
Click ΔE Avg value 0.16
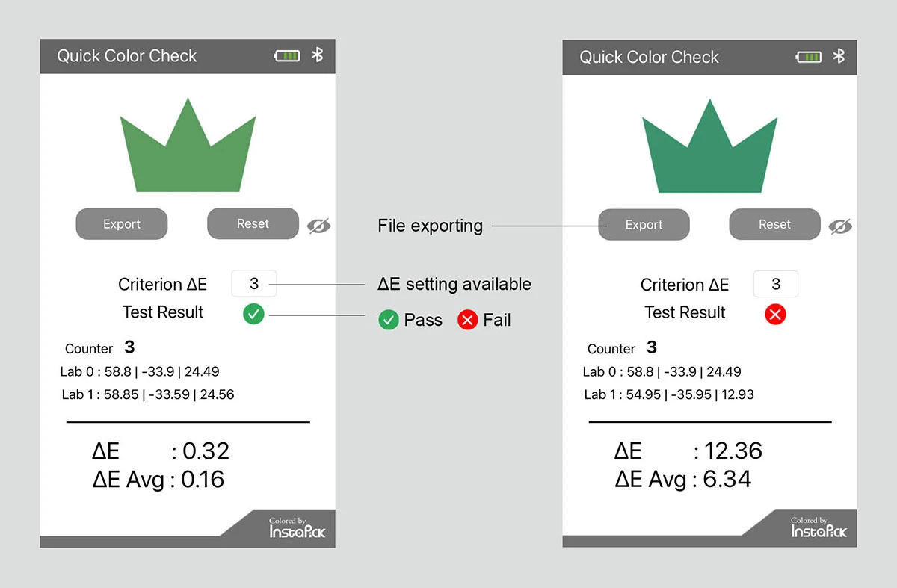click(x=203, y=479)
